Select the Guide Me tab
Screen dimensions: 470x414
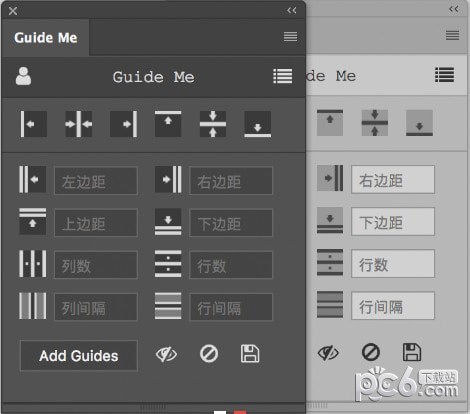(x=46, y=37)
